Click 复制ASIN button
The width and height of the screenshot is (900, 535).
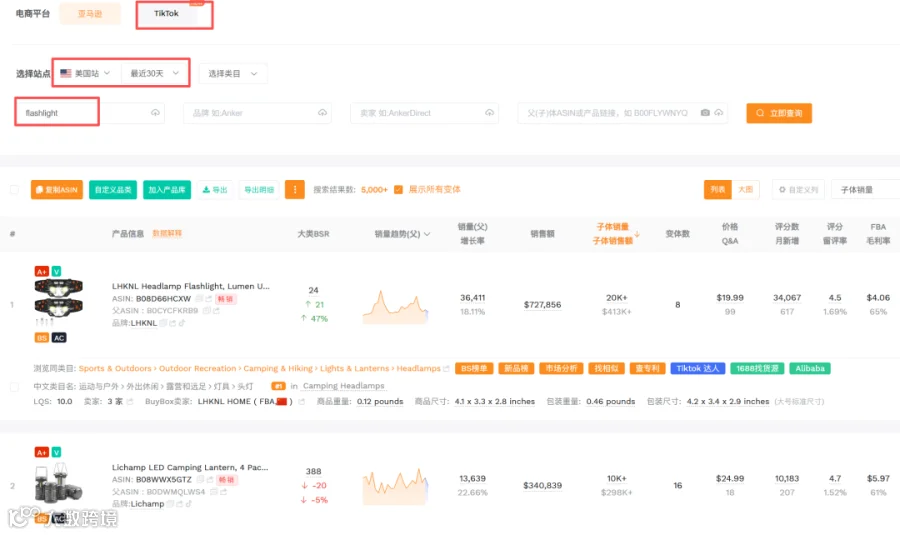pos(57,189)
